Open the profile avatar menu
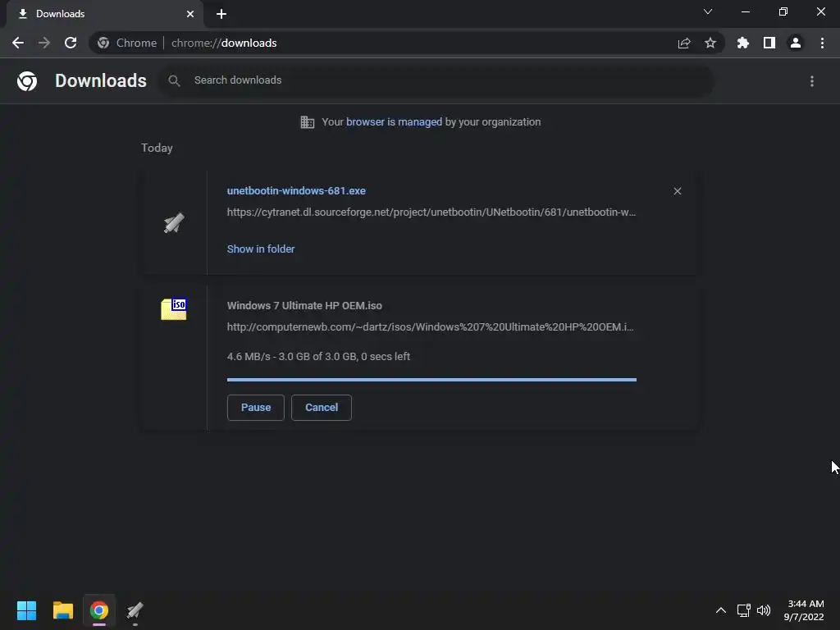The height and width of the screenshot is (630, 840). coord(796,43)
